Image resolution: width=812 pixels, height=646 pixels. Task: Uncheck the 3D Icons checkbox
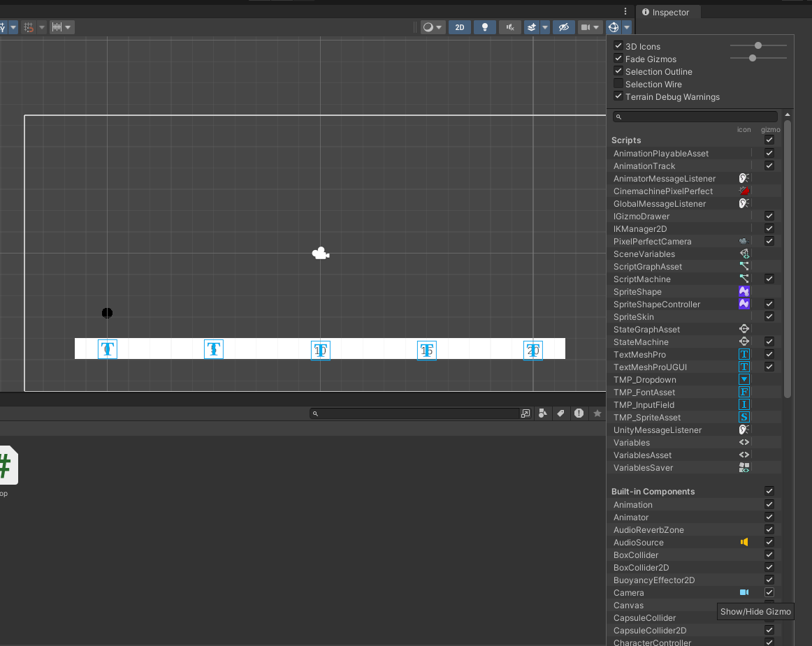(x=618, y=46)
